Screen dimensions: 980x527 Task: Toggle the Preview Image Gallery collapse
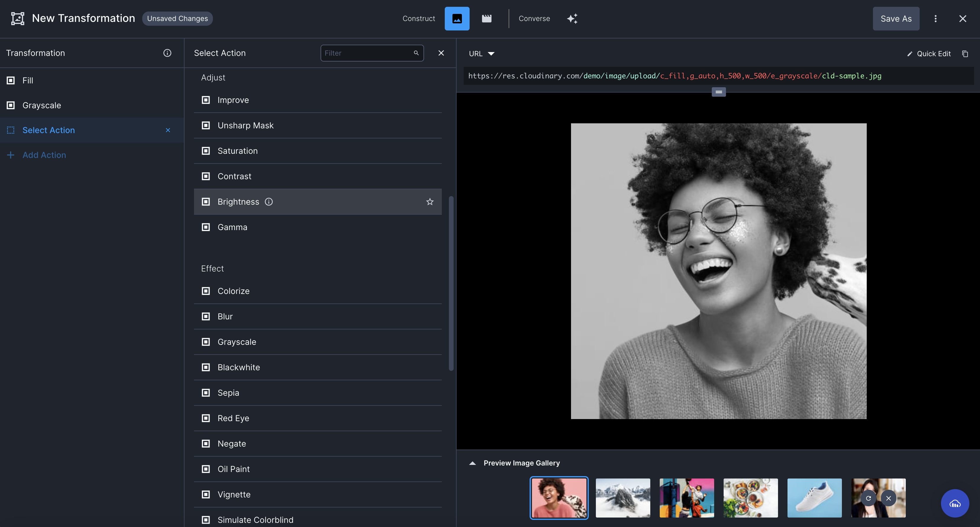pos(473,463)
